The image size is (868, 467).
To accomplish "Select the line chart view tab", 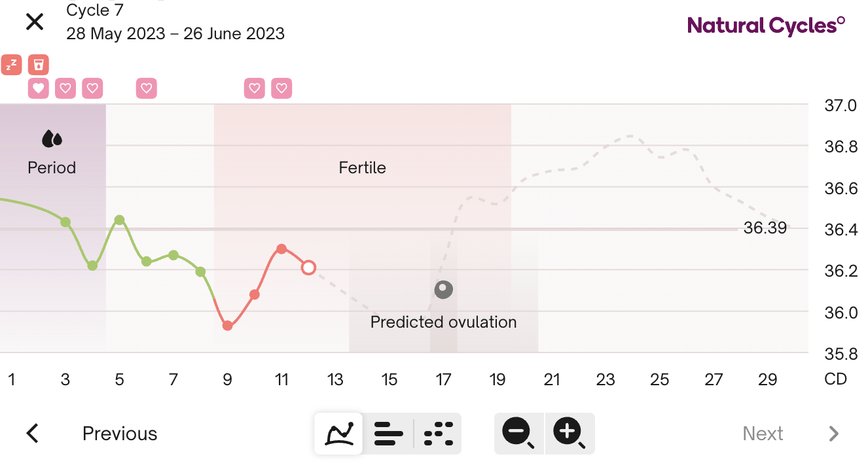I will click(338, 433).
